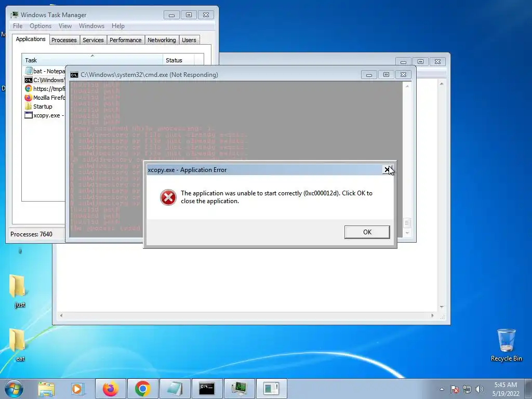Show hidden tray icons arrow
Image resolution: width=532 pixels, height=399 pixels.
[442, 389]
